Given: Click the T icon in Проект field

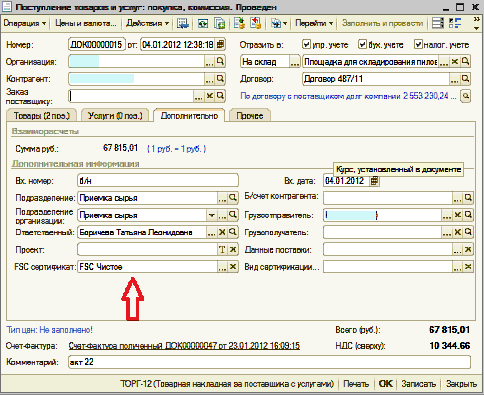Looking at the screenshot, I should (x=222, y=249).
